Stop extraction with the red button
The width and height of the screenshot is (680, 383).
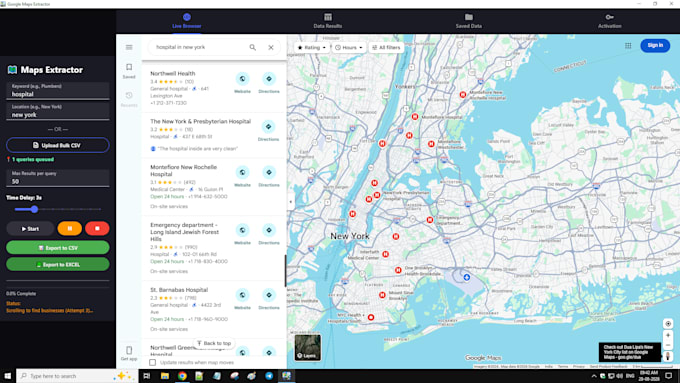coord(97,229)
